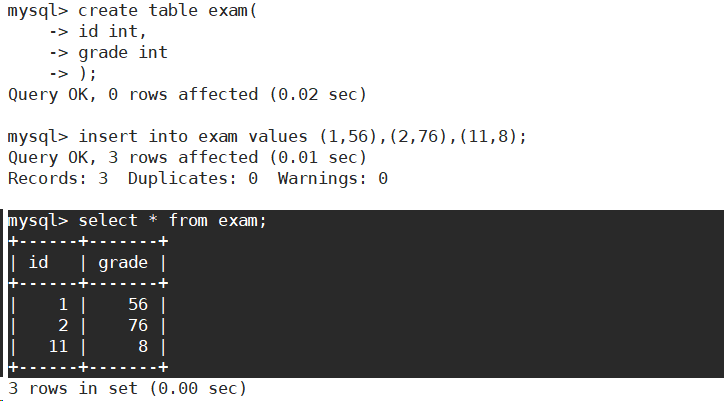The width and height of the screenshot is (724, 401).
Task: Click the 'grade' column header in the result table
Action: coord(123,263)
